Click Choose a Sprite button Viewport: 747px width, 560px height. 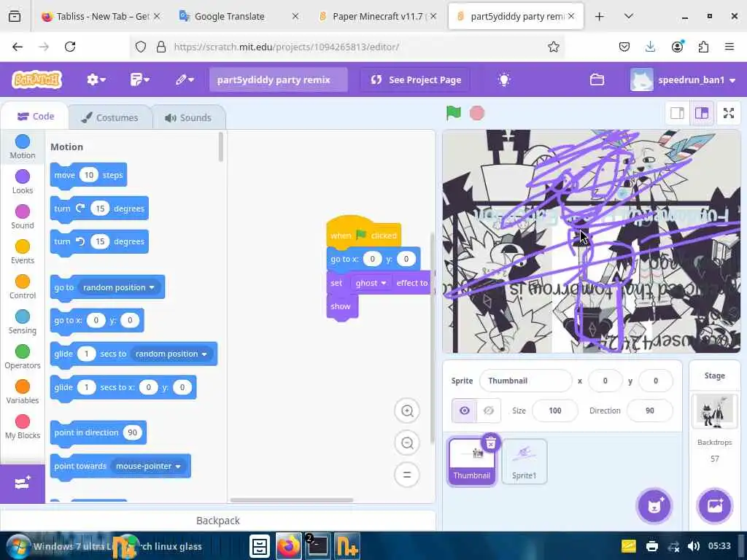coord(654,506)
